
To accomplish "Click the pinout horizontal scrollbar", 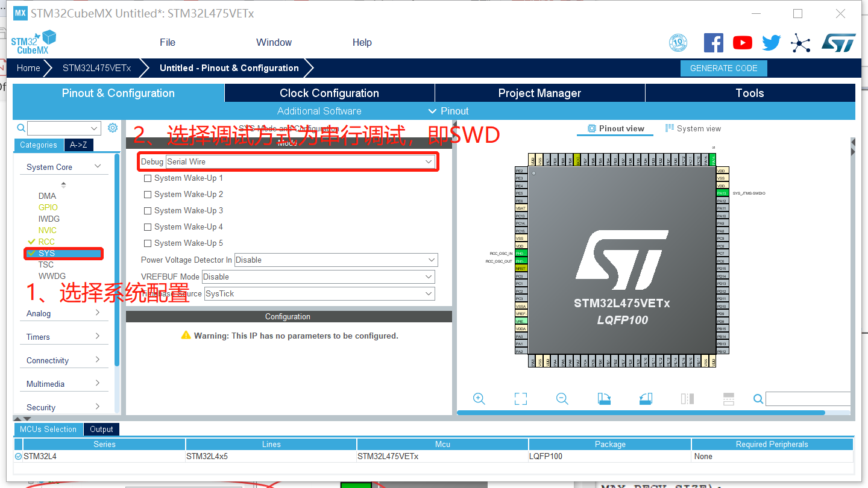I will coord(641,413).
